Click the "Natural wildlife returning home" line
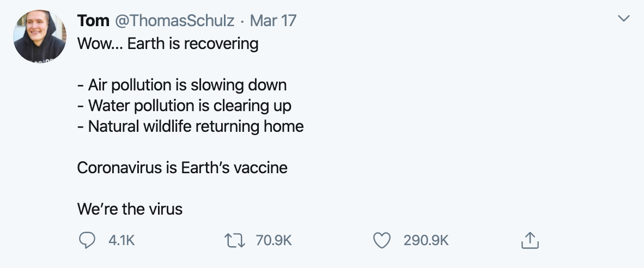Image resolution: width=644 pixels, height=268 pixels. pyautogui.click(x=191, y=126)
